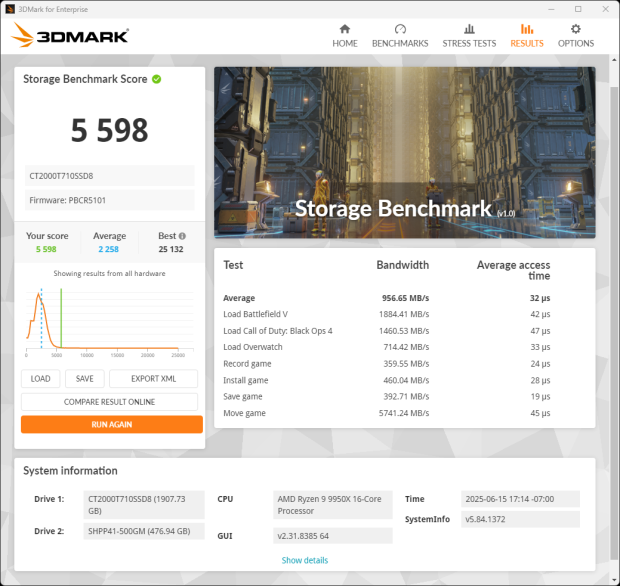620x586 pixels.
Task: Click the EXPORT XML button
Action: click(153, 379)
